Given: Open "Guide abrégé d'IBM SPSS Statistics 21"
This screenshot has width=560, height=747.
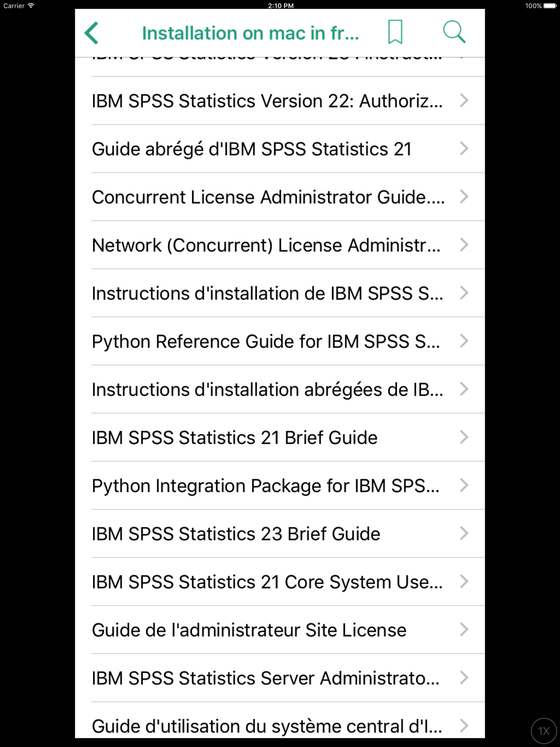Looking at the screenshot, I should (x=280, y=149).
